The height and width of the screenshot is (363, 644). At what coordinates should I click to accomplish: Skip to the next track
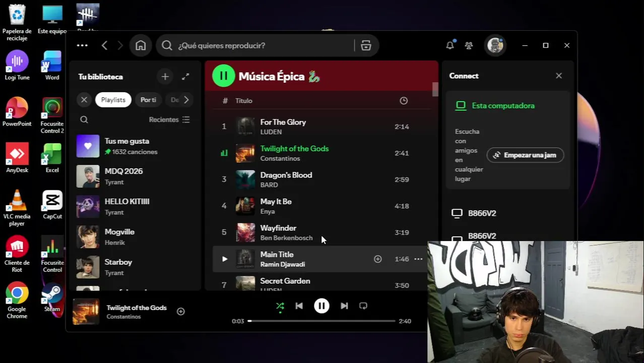[344, 306]
